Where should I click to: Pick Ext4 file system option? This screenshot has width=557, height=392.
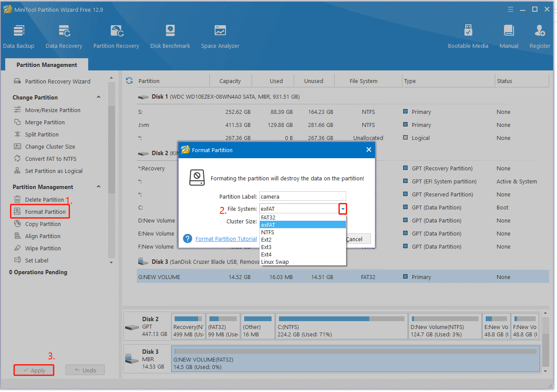[x=303, y=255]
